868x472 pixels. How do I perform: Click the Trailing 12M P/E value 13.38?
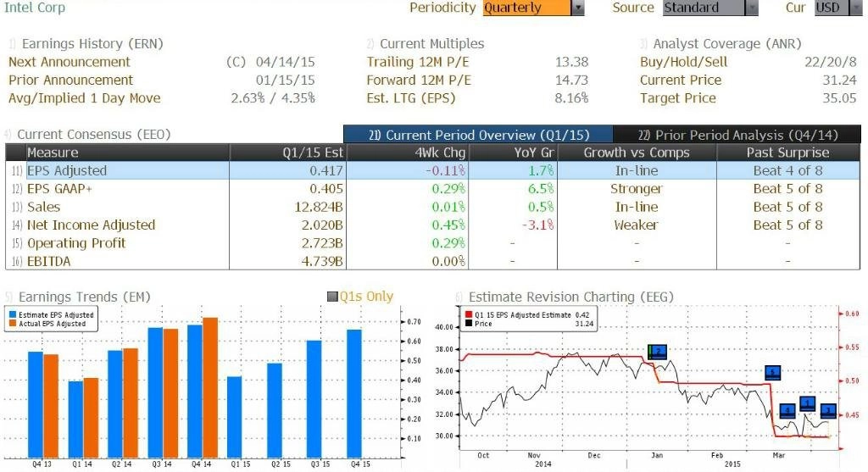[572, 62]
